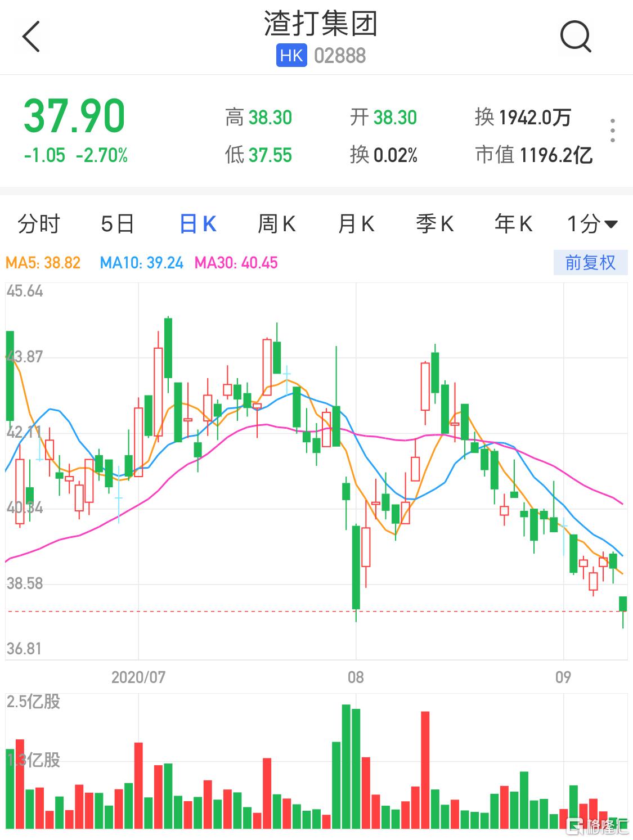Tap the -1.05 price change value
This screenshot has height=840, width=633.
44,155
